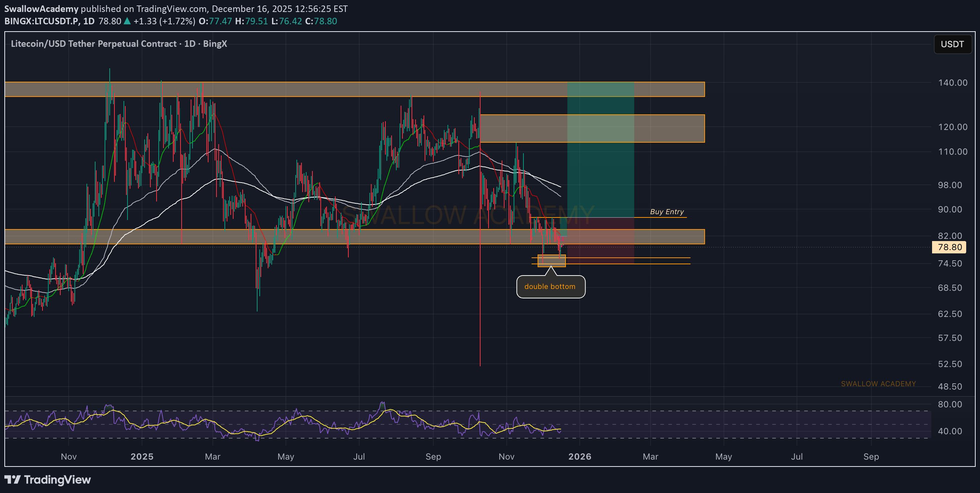Click the 2026 label on time axis
The height and width of the screenshot is (493, 980).
579,456
